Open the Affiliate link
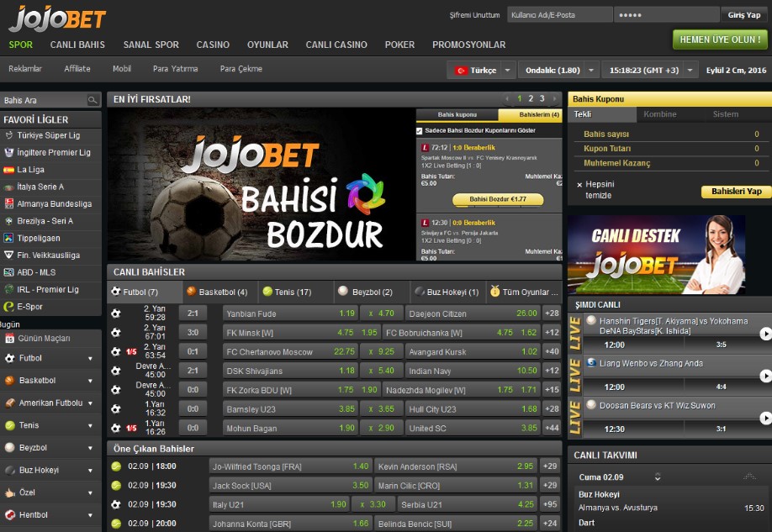This screenshot has height=532, width=772. [77, 69]
